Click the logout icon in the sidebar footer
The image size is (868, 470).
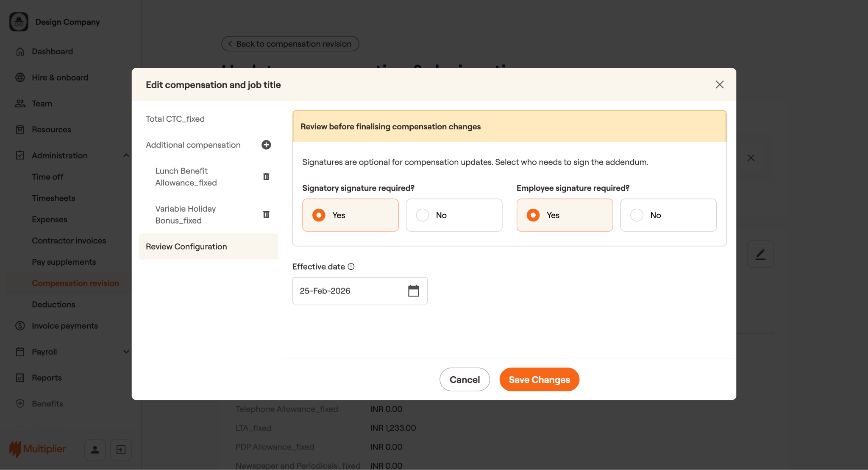coord(121,450)
